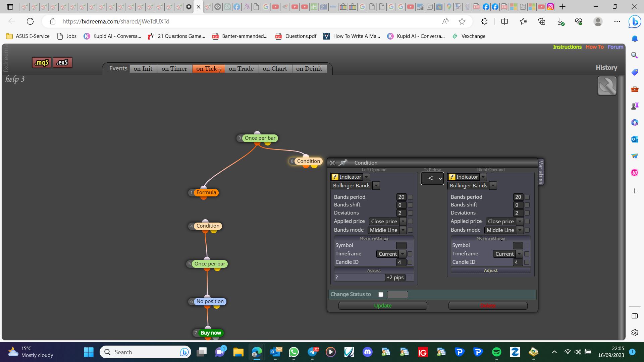Download the .mq5 file
Viewport: 644px width, 362px height.
(42, 62)
